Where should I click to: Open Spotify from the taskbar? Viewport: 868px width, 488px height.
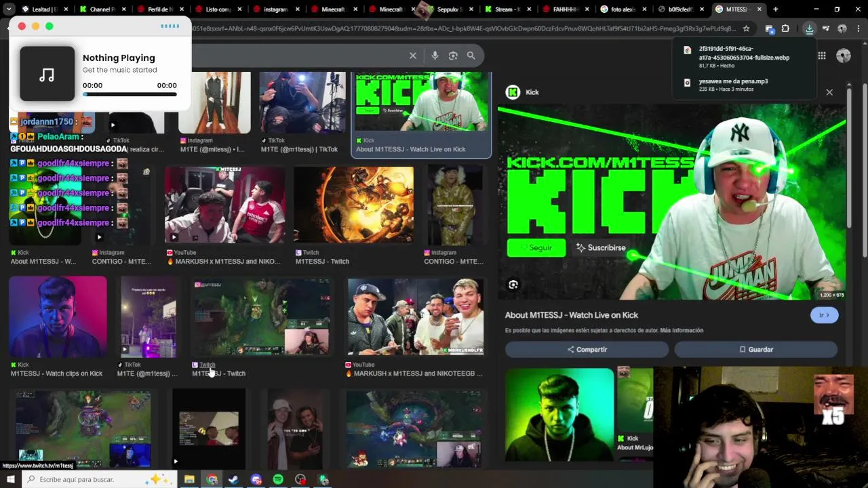pos(278,479)
